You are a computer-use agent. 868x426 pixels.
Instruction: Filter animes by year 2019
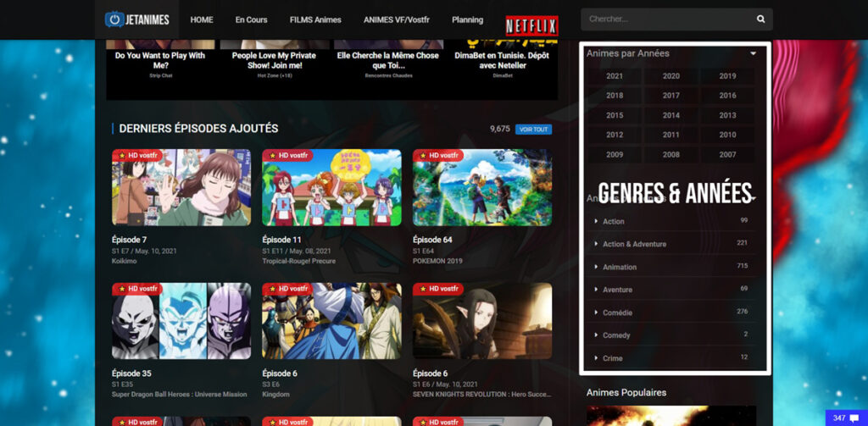[x=728, y=76]
